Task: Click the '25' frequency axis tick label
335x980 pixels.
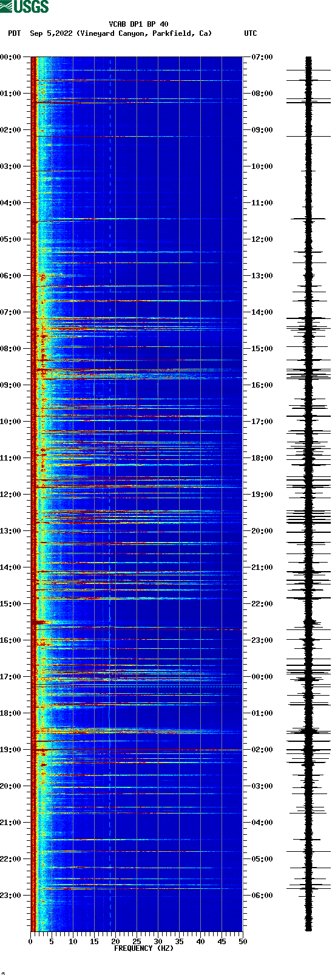Action: (137, 942)
